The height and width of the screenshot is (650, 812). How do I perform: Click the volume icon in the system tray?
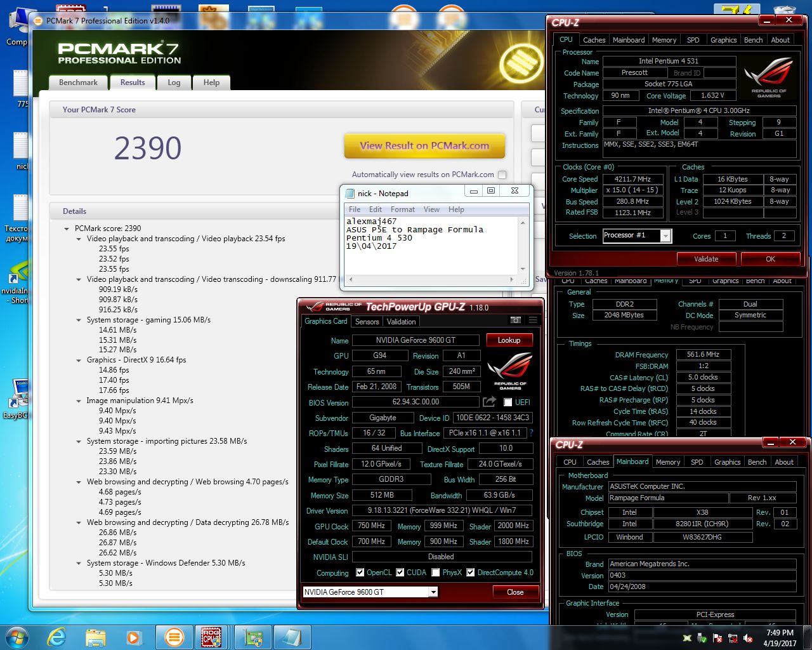(748, 638)
